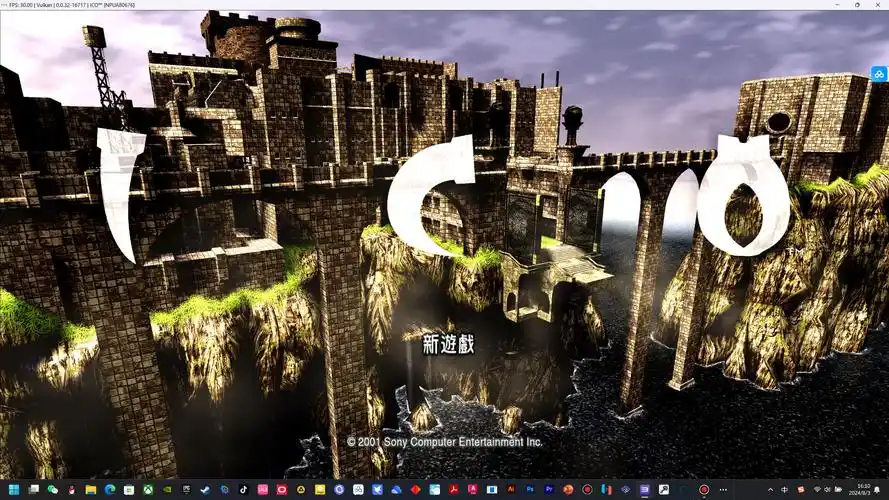Open the Xbox app on the taskbar

[x=148, y=489]
